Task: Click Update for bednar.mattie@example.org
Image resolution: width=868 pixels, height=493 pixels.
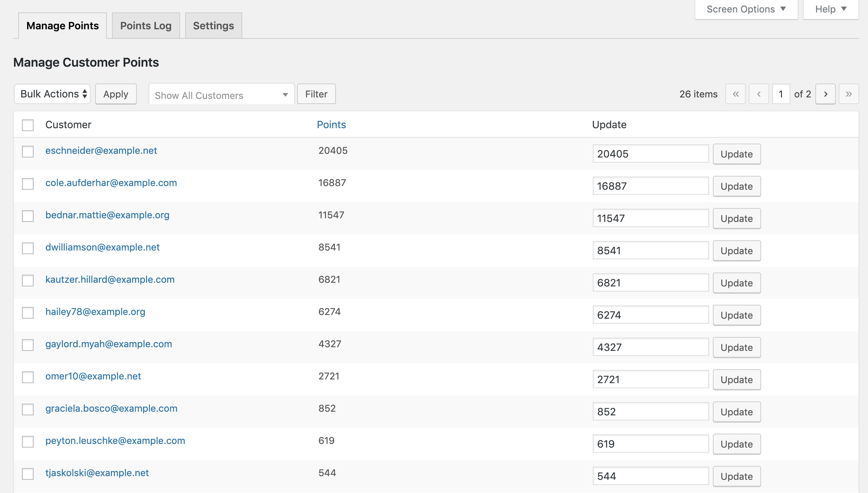Action: point(736,218)
